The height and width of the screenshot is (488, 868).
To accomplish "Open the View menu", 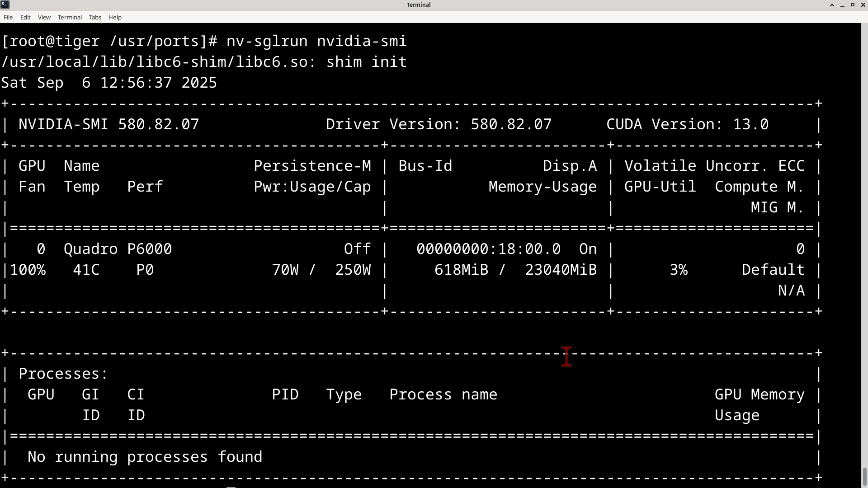I will click(44, 17).
